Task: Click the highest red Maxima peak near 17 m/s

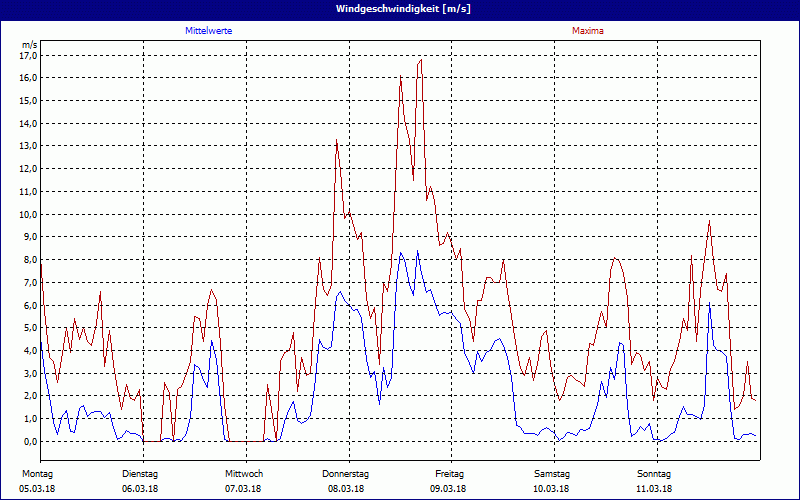Action: [421, 60]
